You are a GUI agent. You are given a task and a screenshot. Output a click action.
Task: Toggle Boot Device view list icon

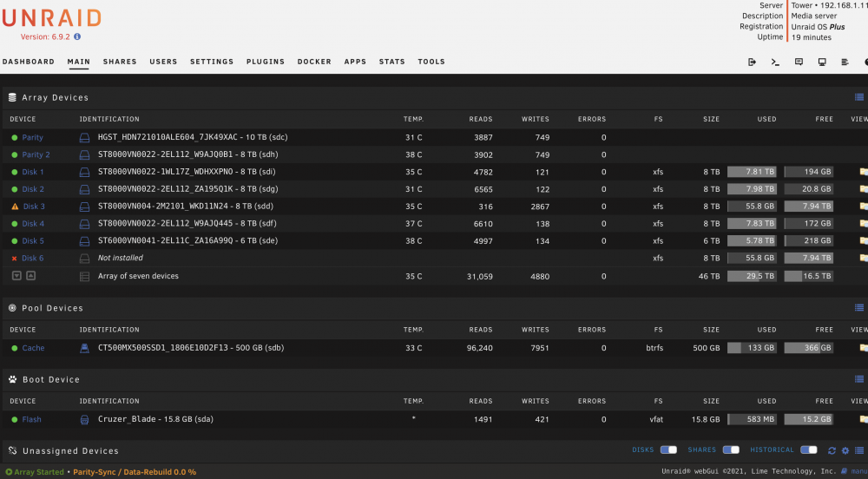tap(859, 379)
